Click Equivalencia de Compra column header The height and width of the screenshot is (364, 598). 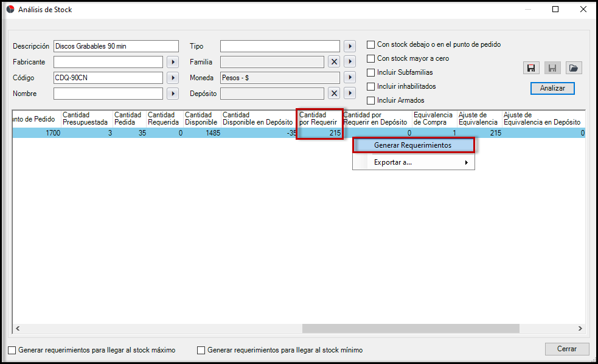click(435, 118)
